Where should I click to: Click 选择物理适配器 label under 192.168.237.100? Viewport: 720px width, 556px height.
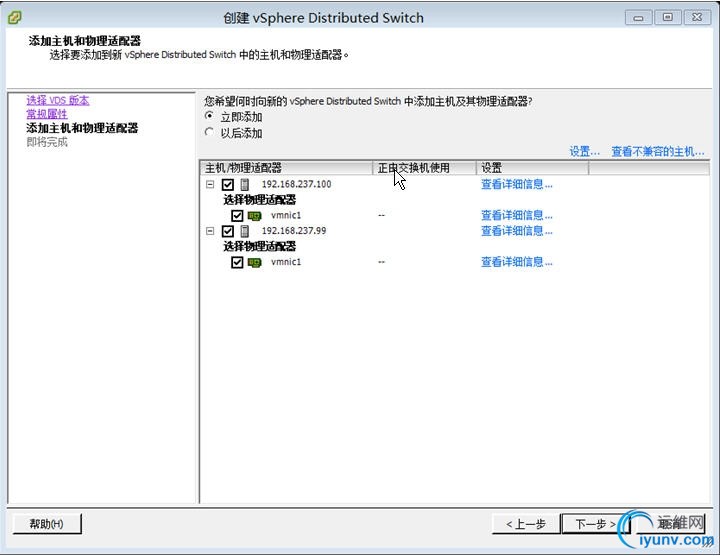259,200
